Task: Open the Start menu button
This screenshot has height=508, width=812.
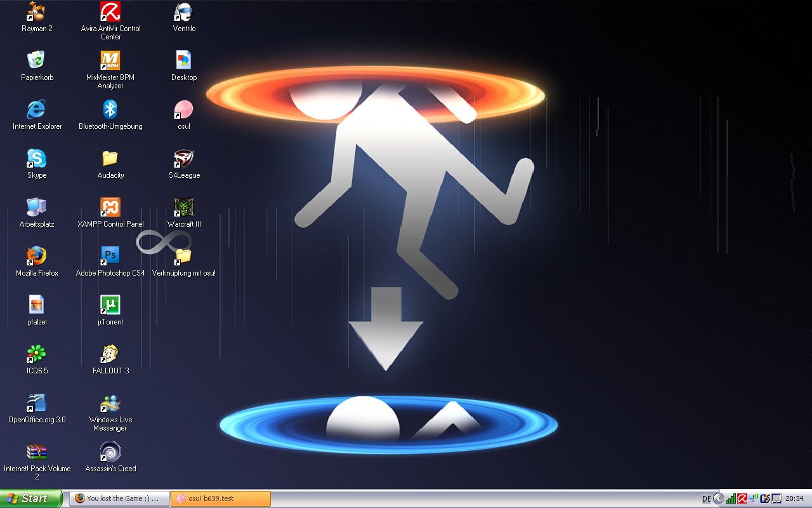Action: [31, 498]
